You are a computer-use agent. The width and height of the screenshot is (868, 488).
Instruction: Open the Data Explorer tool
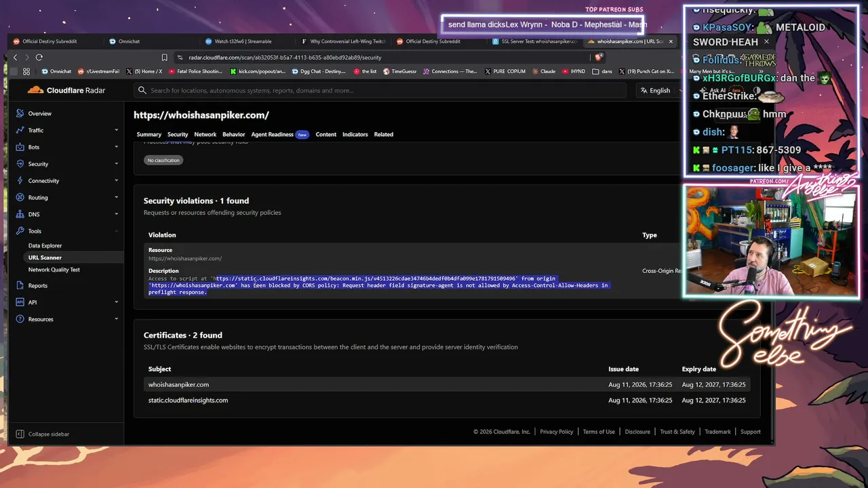click(x=45, y=246)
